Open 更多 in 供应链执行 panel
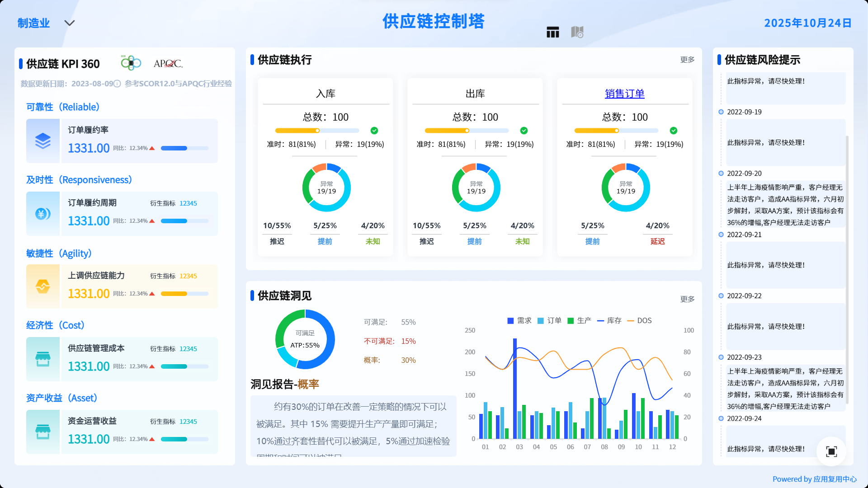Image resolution: width=868 pixels, height=488 pixels. coord(687,60)
